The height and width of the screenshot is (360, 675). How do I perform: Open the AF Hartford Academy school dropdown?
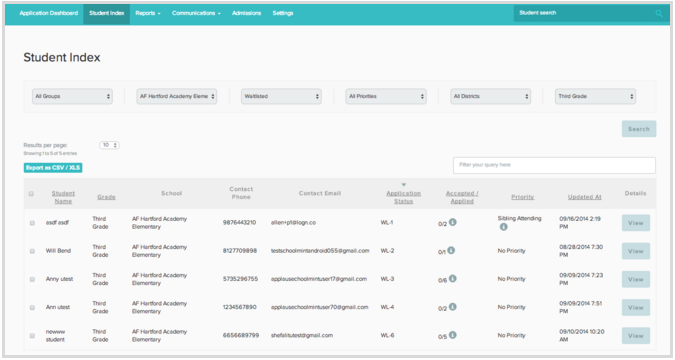pyautogui.click(x=177, y=96)
